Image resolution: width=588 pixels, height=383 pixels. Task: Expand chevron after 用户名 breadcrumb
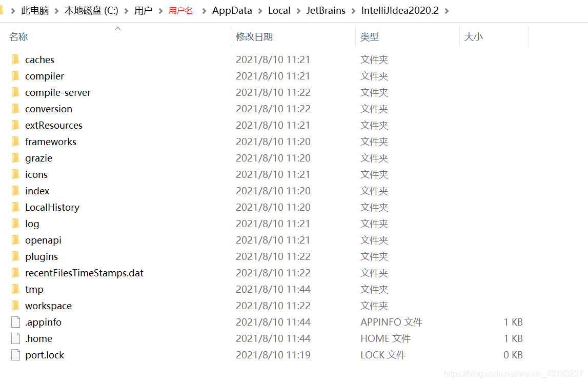[x=205, y=11]
